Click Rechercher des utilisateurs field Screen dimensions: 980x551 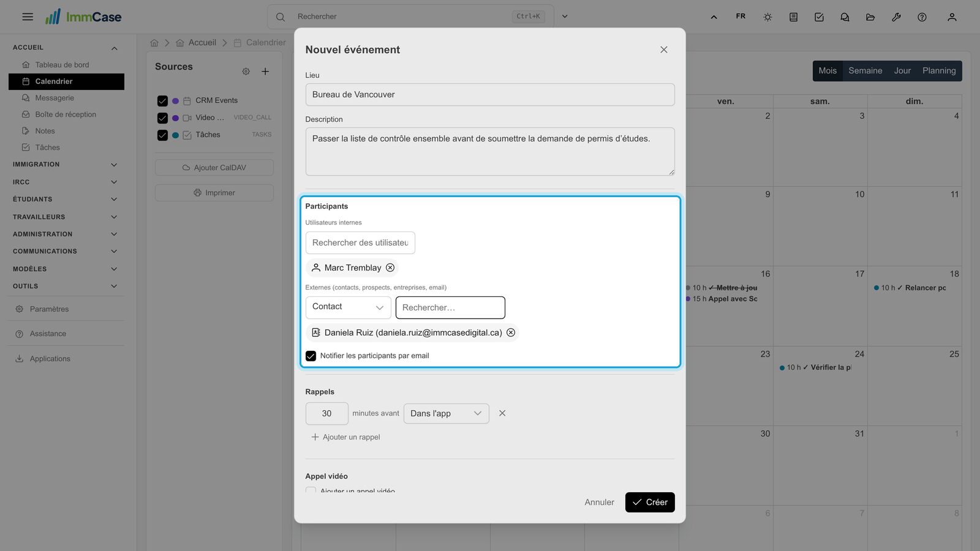click(360, 243)
